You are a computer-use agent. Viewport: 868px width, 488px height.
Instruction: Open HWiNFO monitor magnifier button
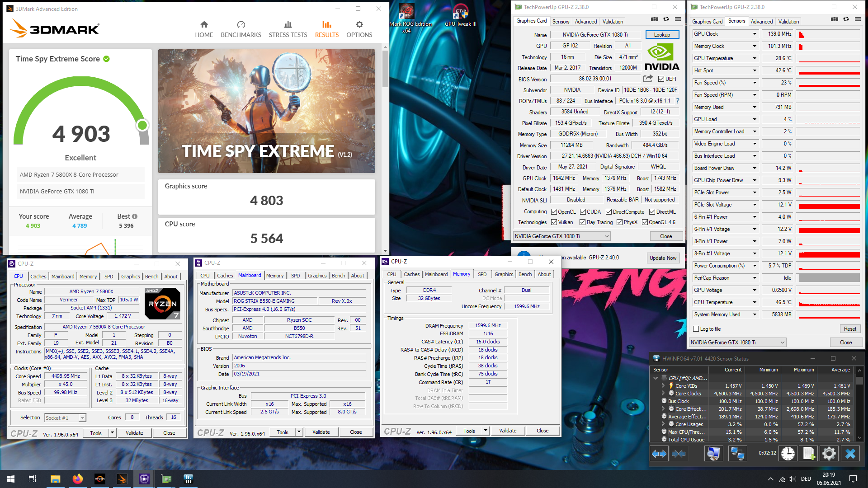[x=713, y=454]
